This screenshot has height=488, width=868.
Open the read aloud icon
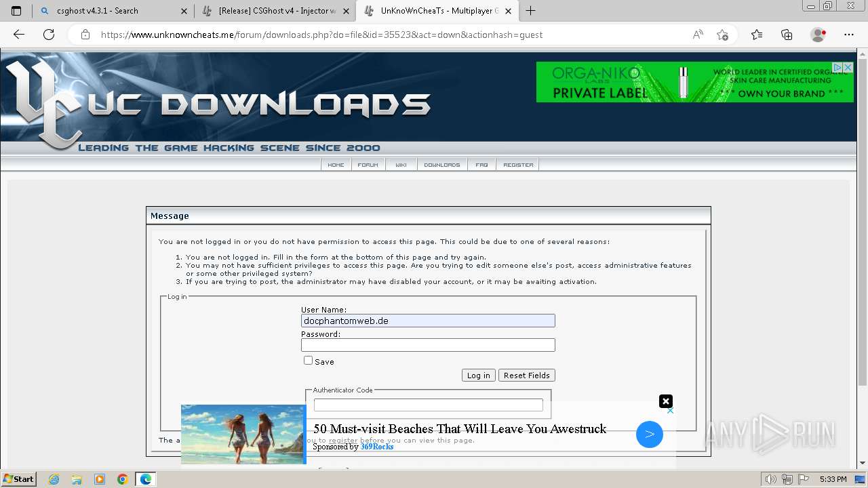coord(698,35)
